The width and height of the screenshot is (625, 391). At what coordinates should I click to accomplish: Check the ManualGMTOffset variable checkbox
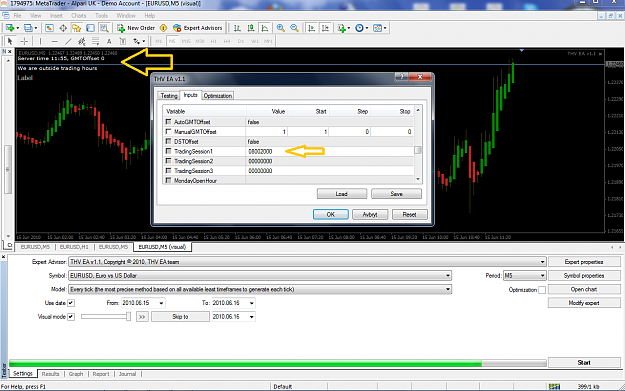[x=168, y=132]
